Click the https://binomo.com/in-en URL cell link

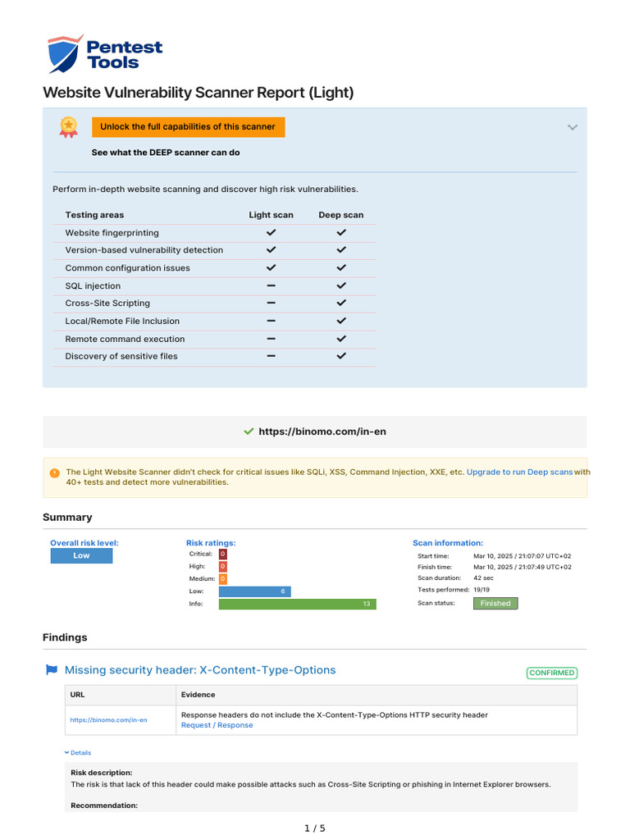(x=108, y=720)
